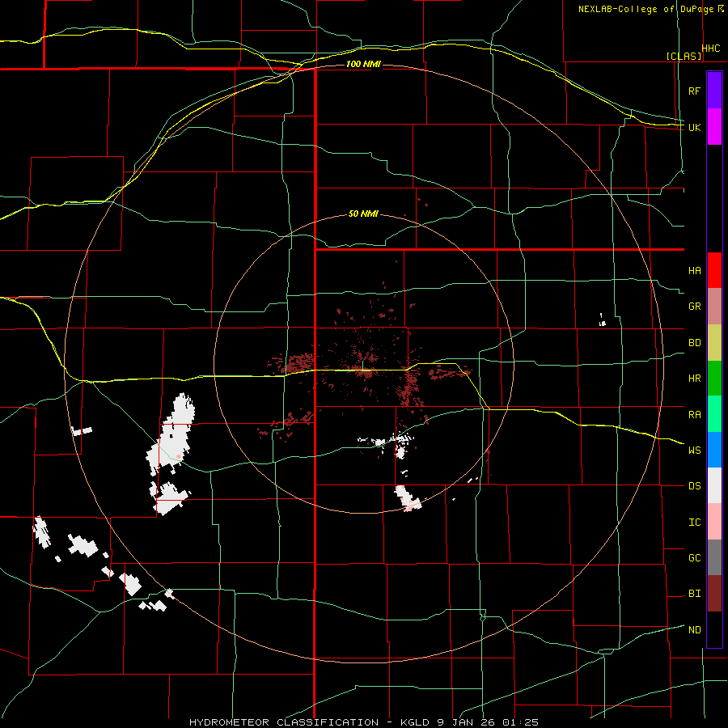Click the NEXLAB-College of DuPage credit text
This screenshot has height=728, width=728.
click(645, 9)
